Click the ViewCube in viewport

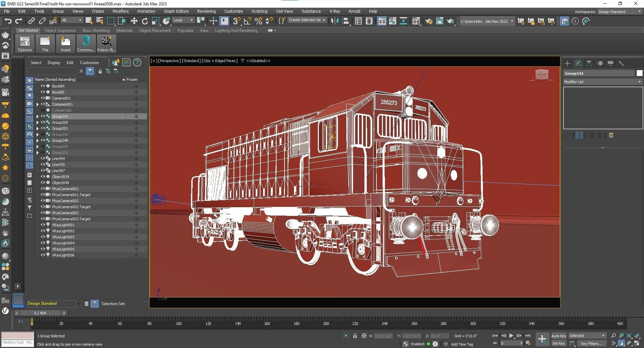[x=542, y=74]
